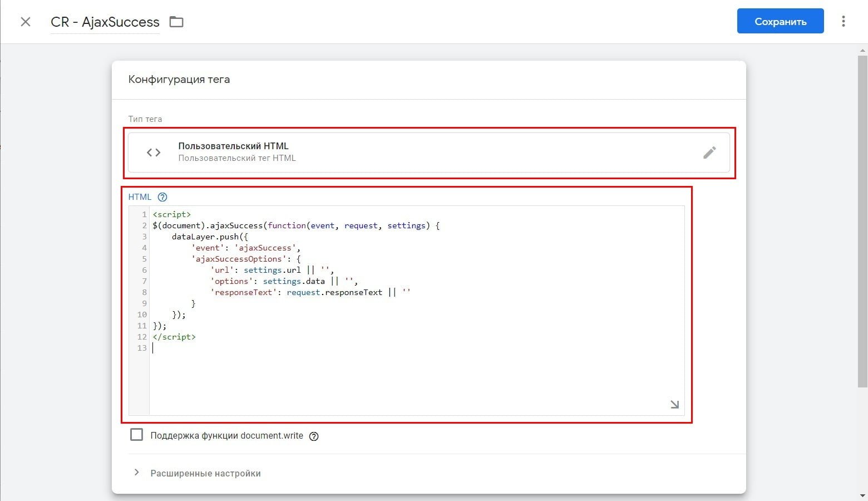Enable the Поддержка функции document.write checkbox
868x501 pixels.
136,435
